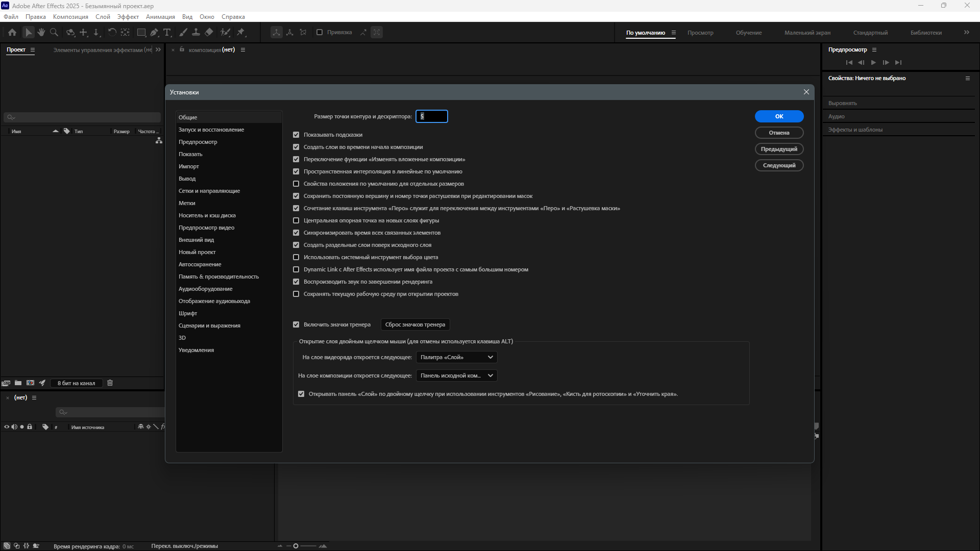Viewport: 980px width, 551px height.
Task: Select the Orbit camera tool
Action: (70, 32)
